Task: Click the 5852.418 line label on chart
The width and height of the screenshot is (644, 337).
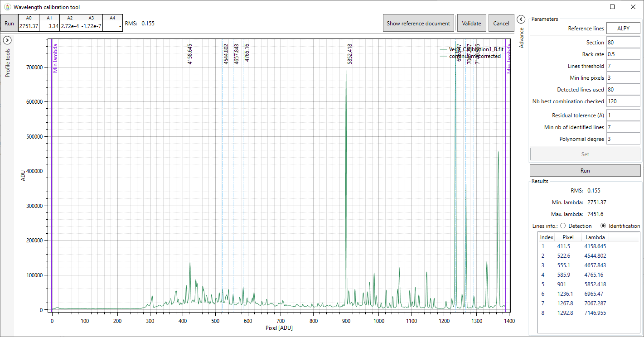Action: (350, 54)
